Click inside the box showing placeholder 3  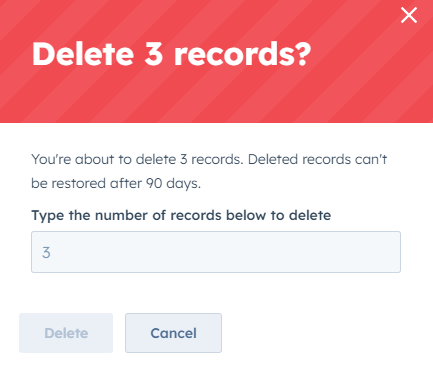216,252
